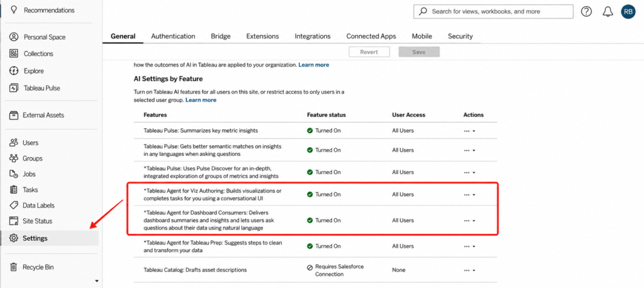The width and height of the screenshot is (644, 288).
Task: Switch to the Connected Apps tab
Action: 371,36
